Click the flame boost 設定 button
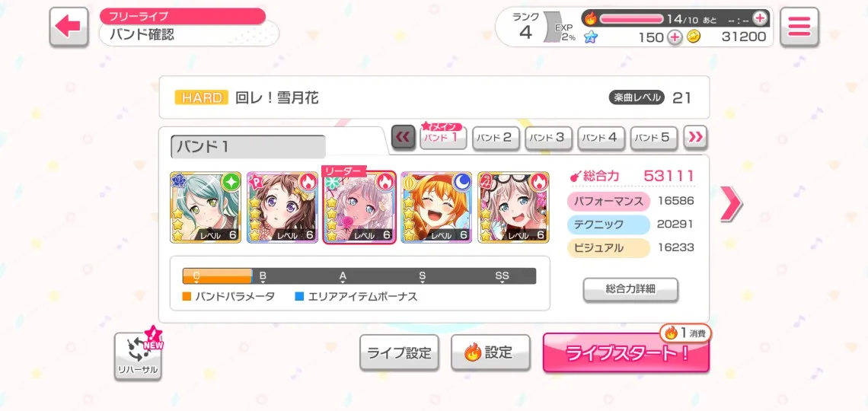This screenshot has height=411, width=868. pyautogui.click(x=490, y=352)
